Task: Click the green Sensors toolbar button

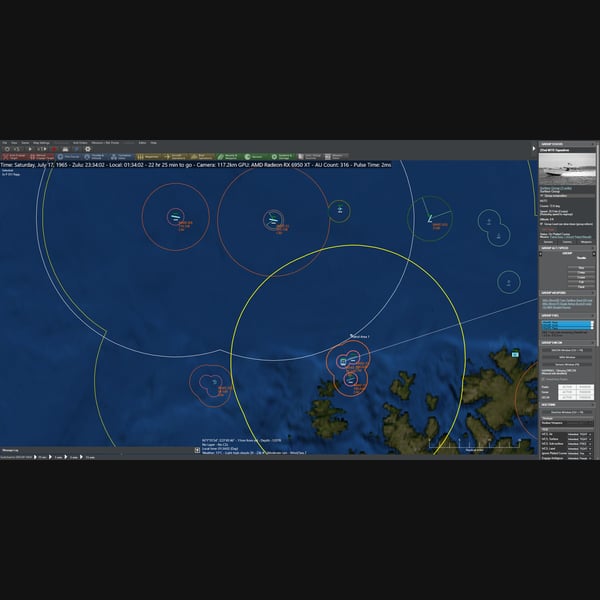Action: [x=254, y=157]
